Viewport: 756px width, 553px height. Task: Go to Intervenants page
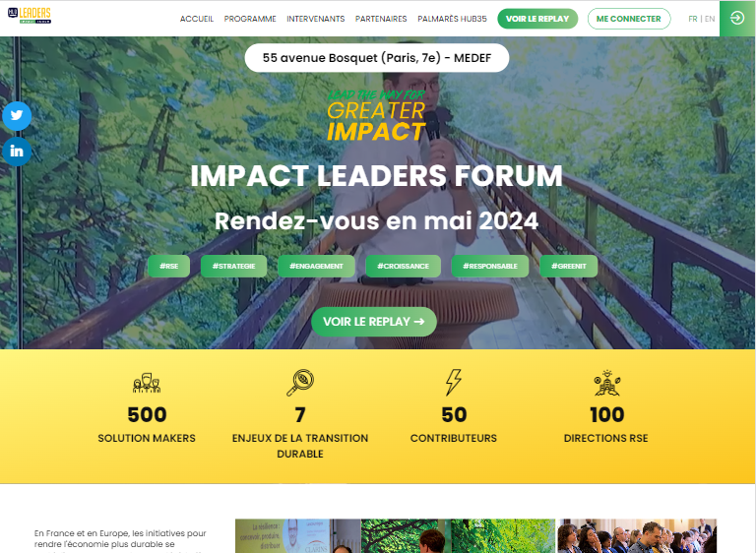[x=316, y=19]
